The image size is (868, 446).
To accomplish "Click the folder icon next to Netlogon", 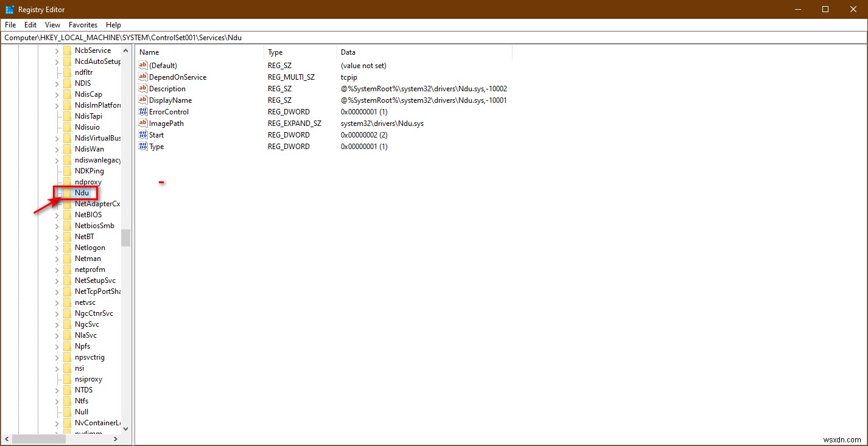I will [x=69, y=247].
